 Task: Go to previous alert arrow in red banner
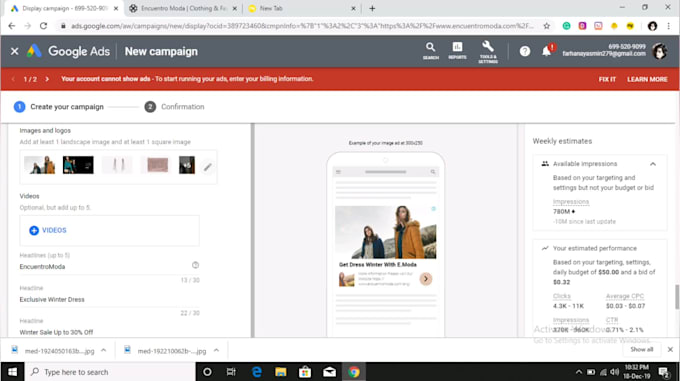[13, 79]
